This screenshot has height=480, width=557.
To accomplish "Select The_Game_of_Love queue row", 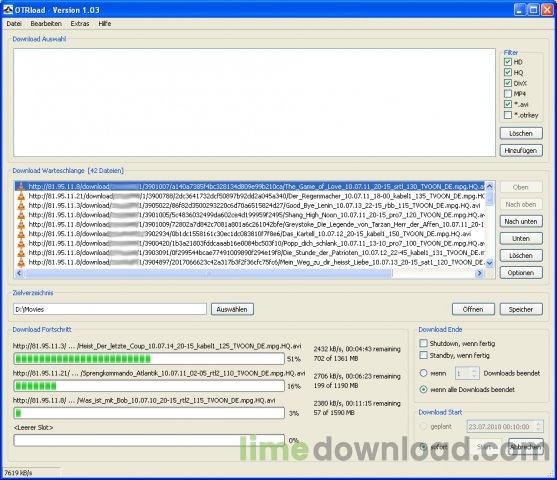I will pyautogui.click(x=250, y=187).
